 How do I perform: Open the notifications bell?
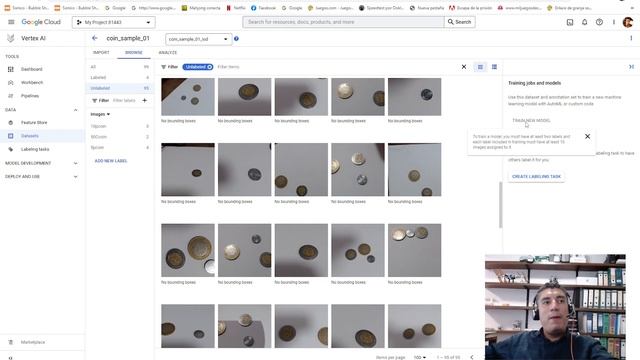click(584, 22)
